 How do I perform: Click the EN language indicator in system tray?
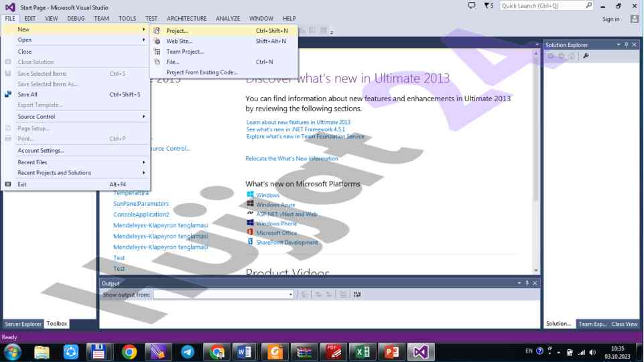pyautogui.click(x=529, y=351)
